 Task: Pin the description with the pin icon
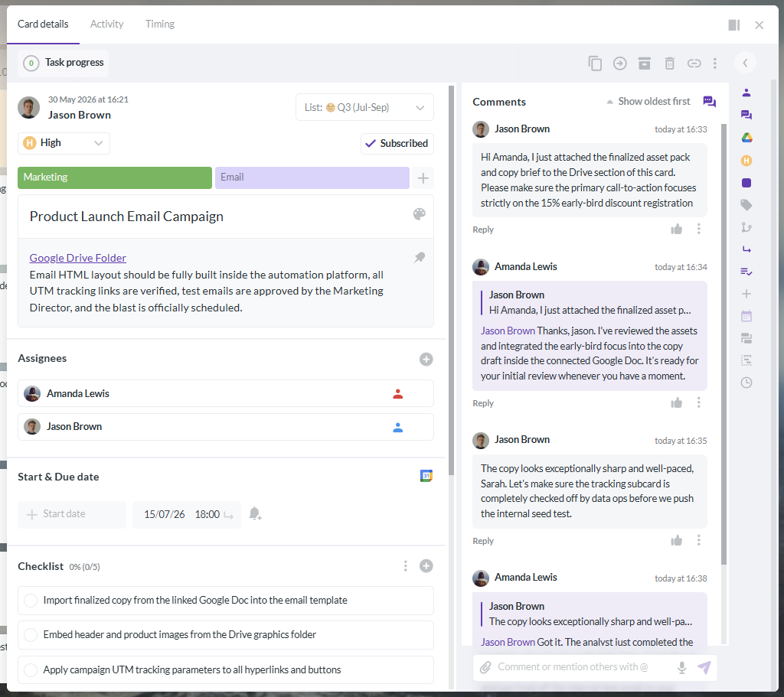click(420, 257)
